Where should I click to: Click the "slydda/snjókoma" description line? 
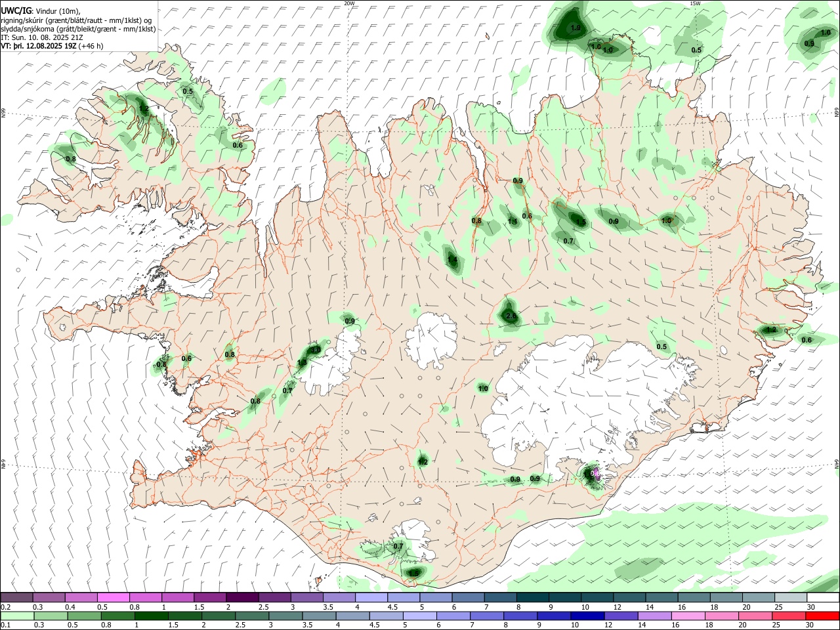coord(78,29)
